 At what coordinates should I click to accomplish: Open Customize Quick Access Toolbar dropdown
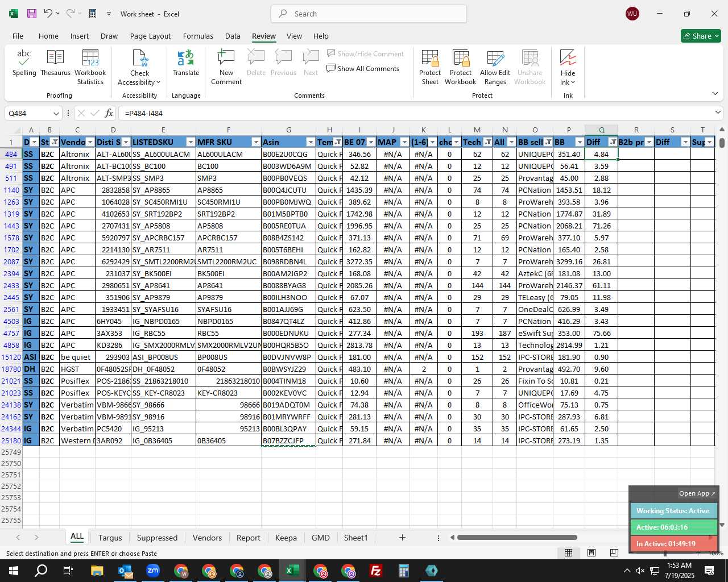[109, 14]
